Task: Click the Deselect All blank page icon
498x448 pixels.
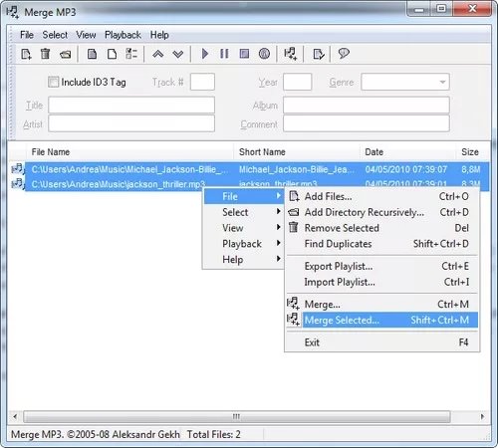Action: 112,54
